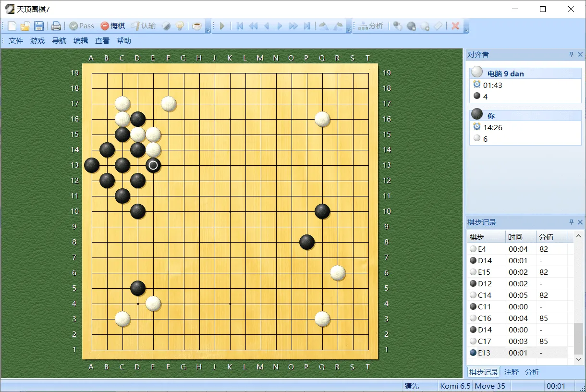Open the 查看 menu

(102, 41)
